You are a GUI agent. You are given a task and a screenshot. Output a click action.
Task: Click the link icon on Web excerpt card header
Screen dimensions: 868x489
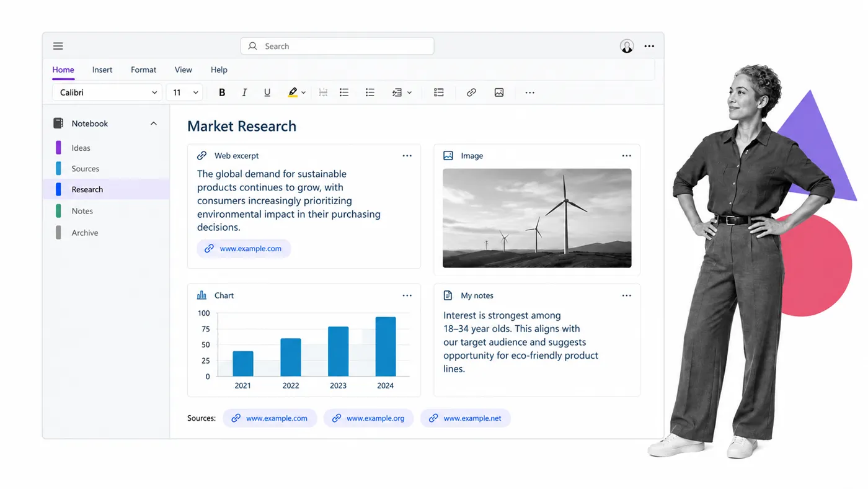201,156
